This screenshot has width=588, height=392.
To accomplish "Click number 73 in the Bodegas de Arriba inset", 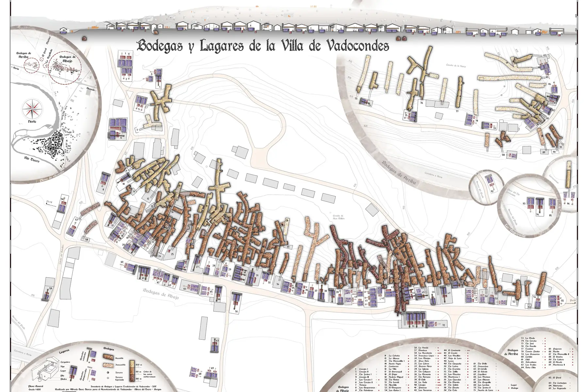I will [356, 98].
